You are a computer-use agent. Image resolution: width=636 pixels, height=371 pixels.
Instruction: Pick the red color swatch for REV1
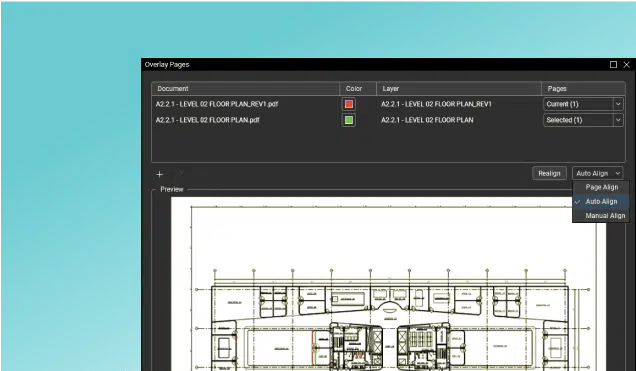pyautogui.click(x=348, y=104)
